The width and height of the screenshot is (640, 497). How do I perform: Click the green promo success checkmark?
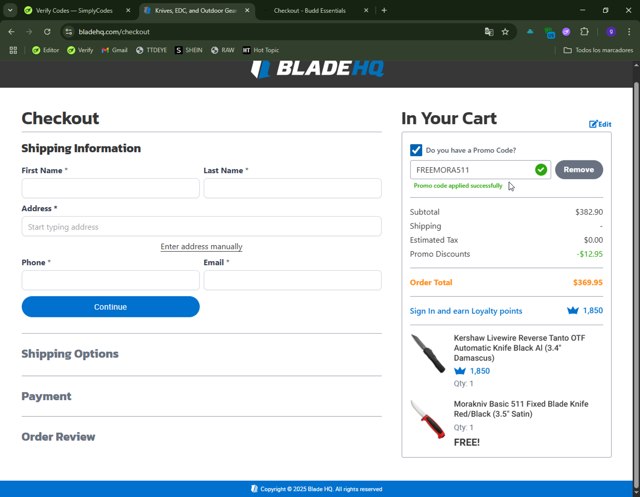coord(541,170)
